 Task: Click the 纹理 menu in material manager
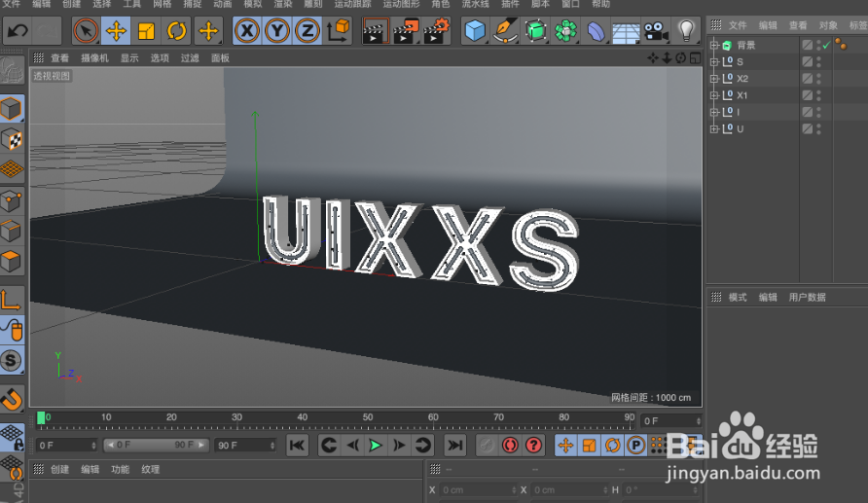[x=150, y=469]
